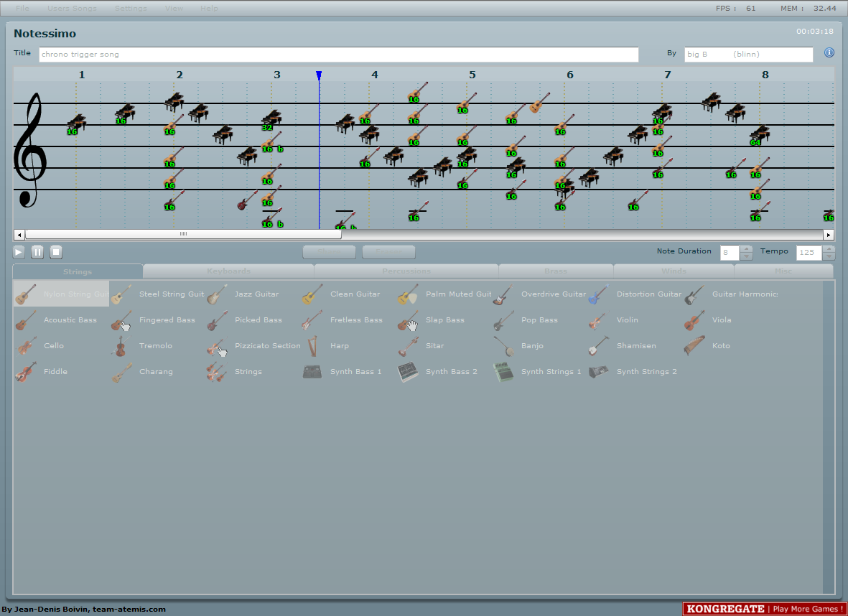Switch to the Percussions tab
The height and width of the screenshot is (616, 848).
(406, 271)
